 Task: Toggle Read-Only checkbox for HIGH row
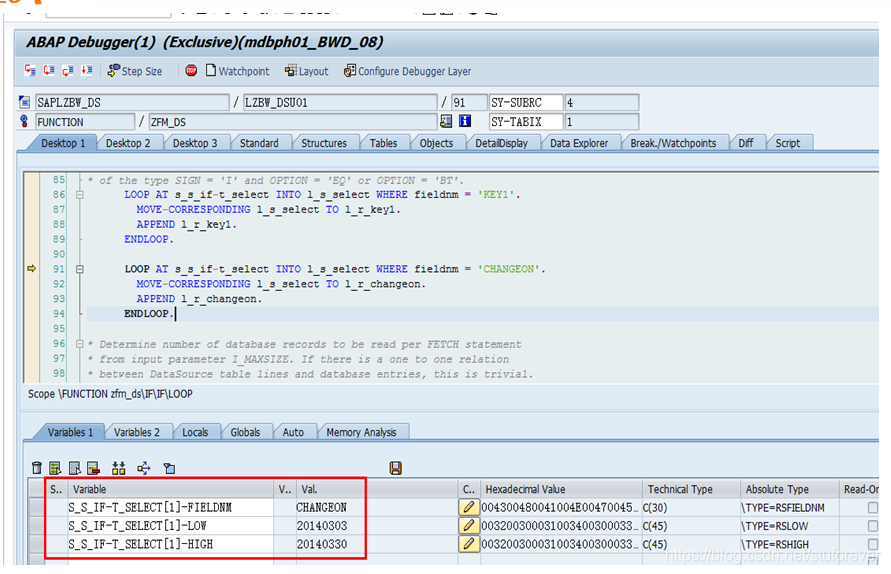(872, 544)
